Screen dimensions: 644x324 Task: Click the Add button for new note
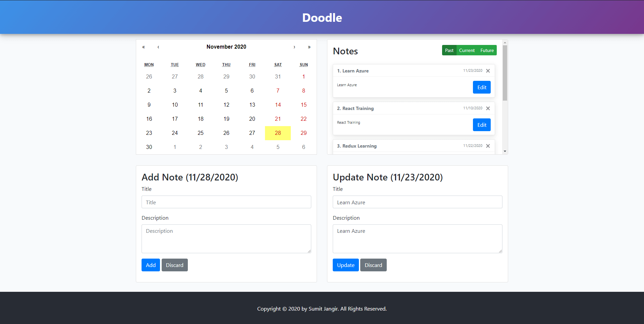(151, 265)
